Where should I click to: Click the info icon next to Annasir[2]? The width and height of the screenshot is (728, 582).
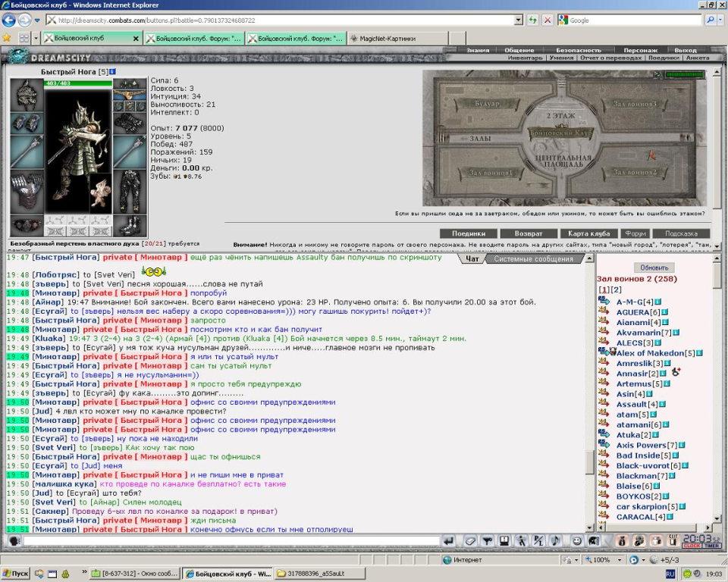[x=663, y=374]
